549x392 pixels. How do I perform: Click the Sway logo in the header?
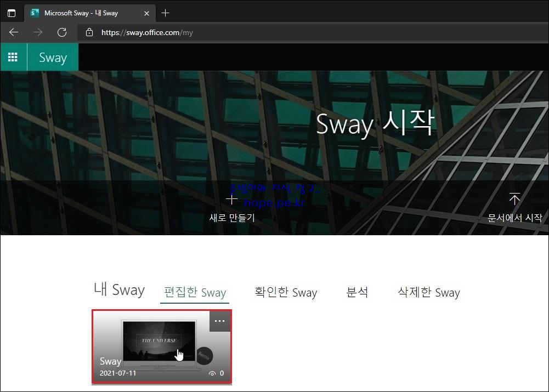click(x=53, y=58)
